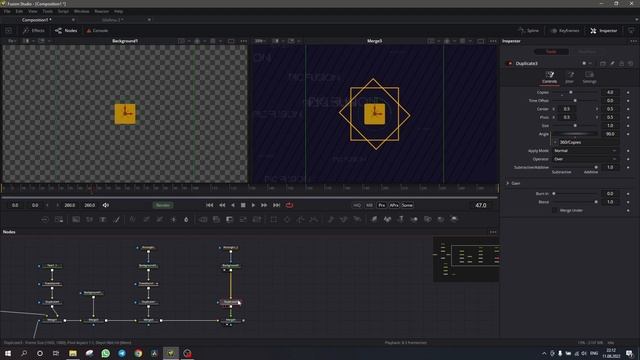Add a Paint tool from the toolbar
The image size is (640, 360).
(x=116, y=220)
